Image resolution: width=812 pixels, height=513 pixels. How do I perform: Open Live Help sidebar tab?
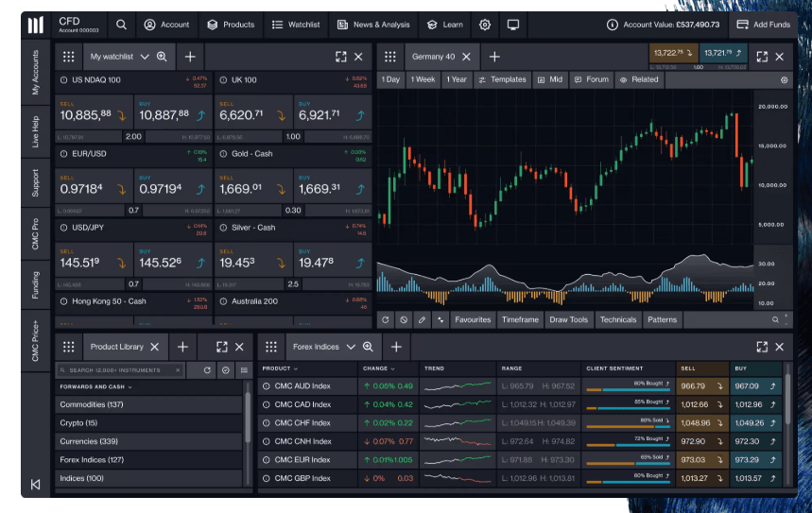[35, 132]
